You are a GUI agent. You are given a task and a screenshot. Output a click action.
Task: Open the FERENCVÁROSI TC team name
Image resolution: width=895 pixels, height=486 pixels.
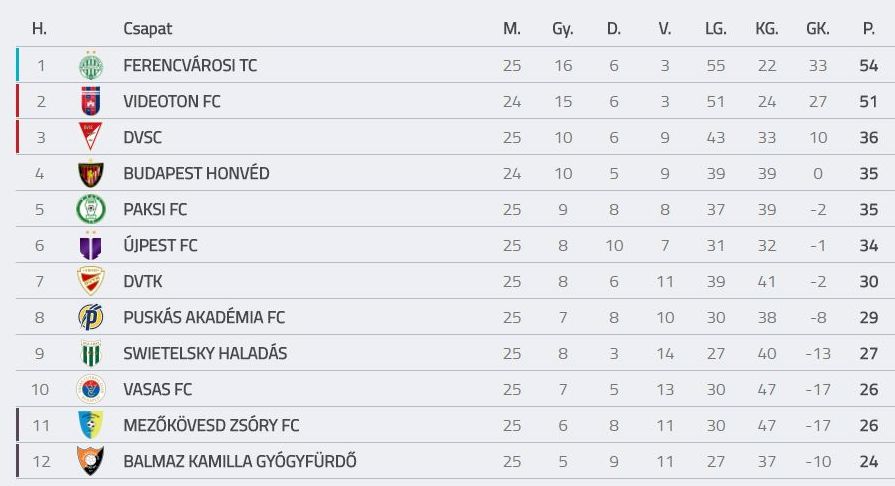click(190, 65)
